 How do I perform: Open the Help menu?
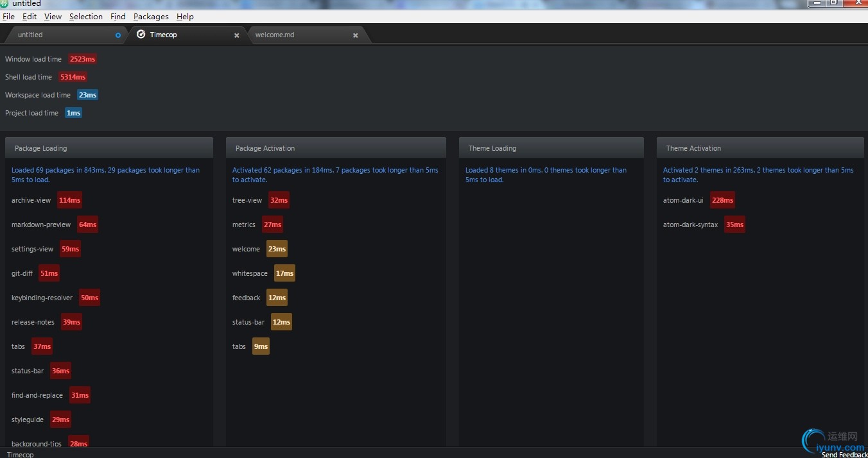tap(185, 17)
